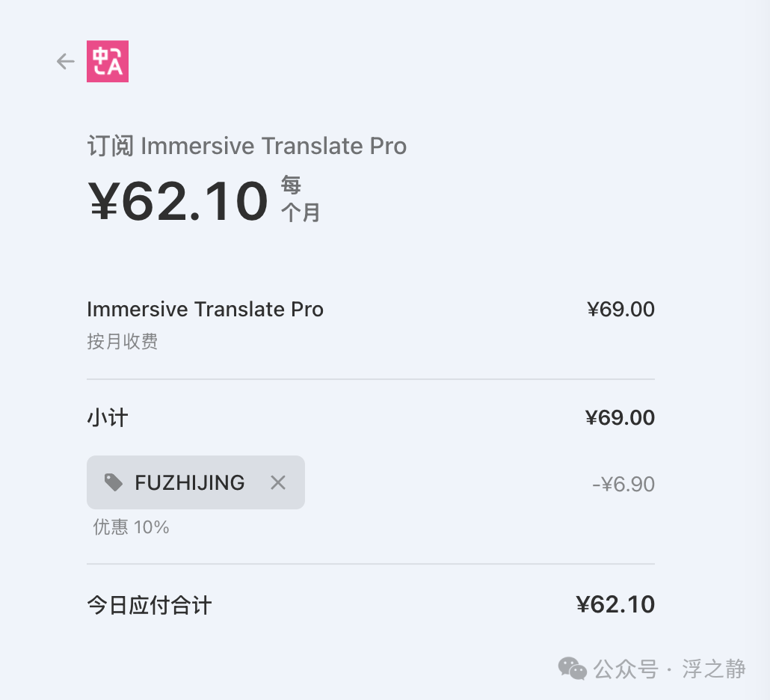
Task: Remove the FUZHIJING coupon code
Action: [x=278, y=483]
